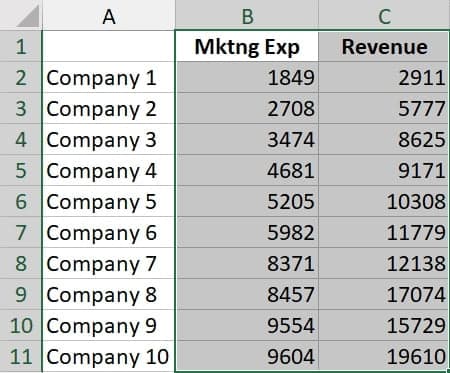This screenshot has height=373, width=450.
Task: Click the revenue cell 12138
Action: click(384, 263)
